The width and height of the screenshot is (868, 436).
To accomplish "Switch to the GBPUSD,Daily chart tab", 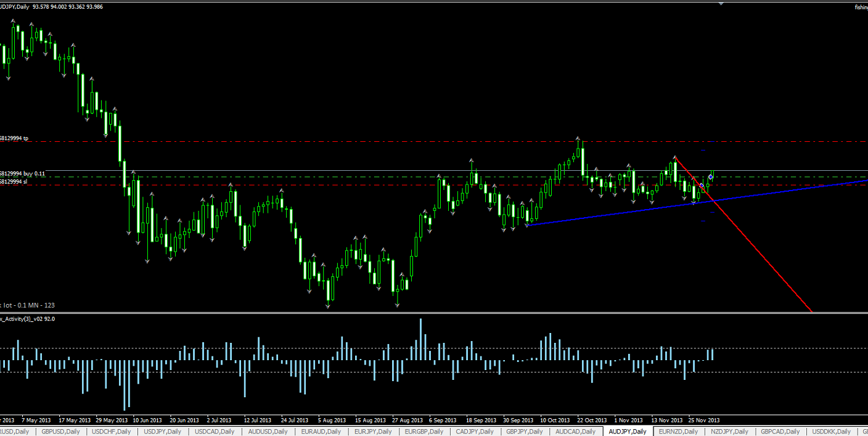I will pyautogui.click(x=61, y=432).
